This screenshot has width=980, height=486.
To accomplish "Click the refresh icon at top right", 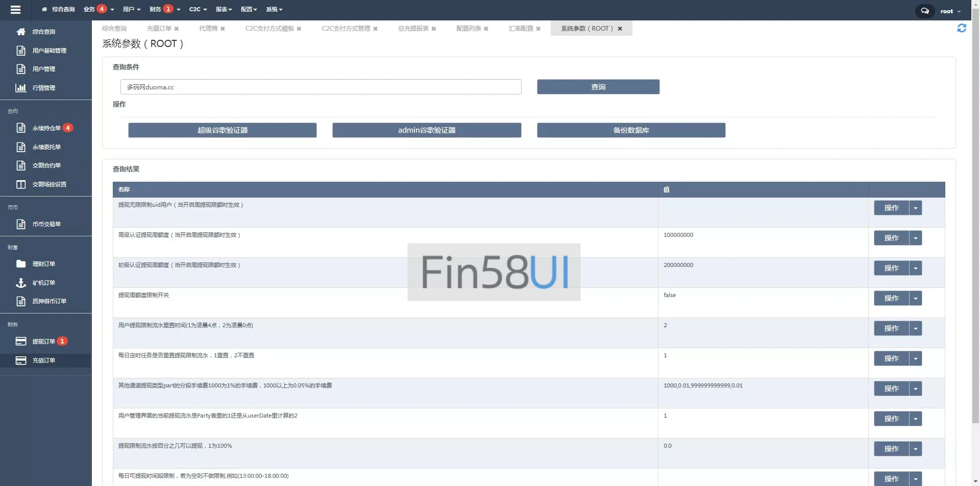I will pos(962,29).
